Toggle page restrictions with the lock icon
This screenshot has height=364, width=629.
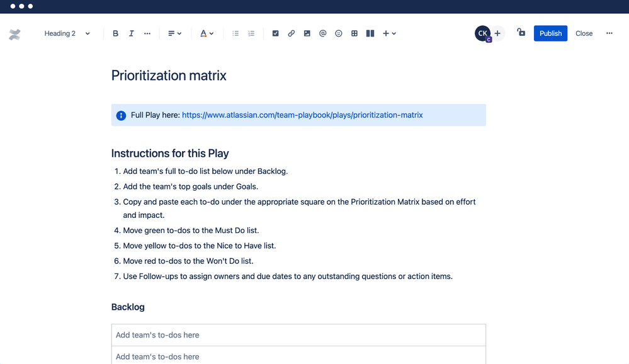pos(521,33)
